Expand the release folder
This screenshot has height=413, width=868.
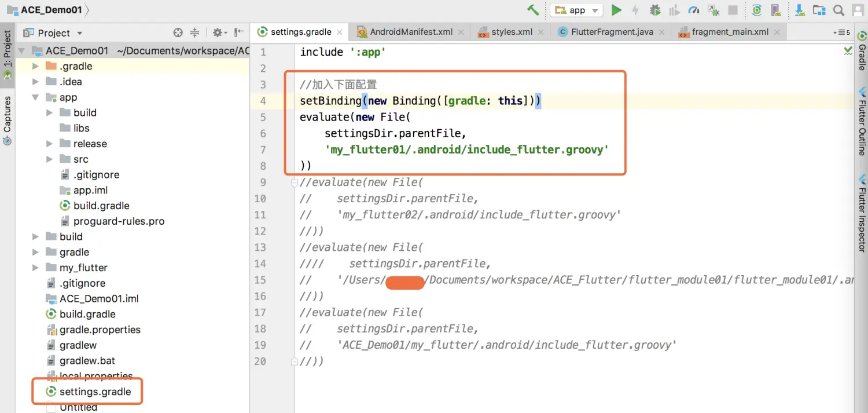click(x=50, y=144)
